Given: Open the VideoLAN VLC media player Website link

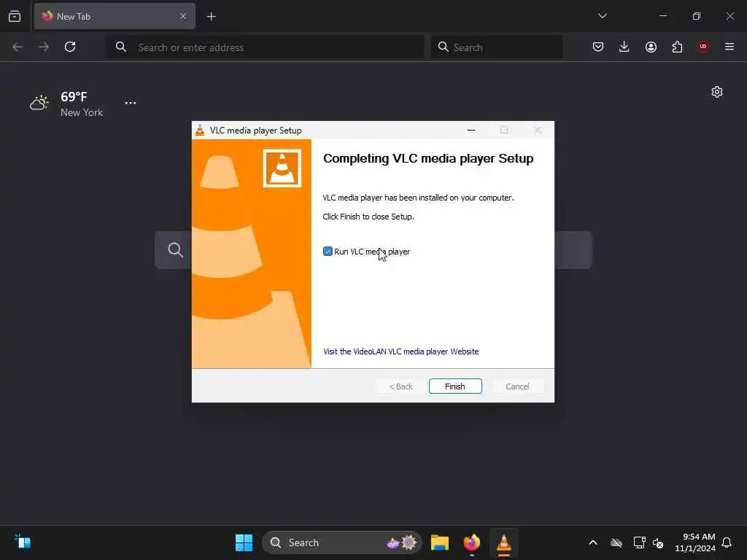Looking at the screenshot, I should [400, 351].
